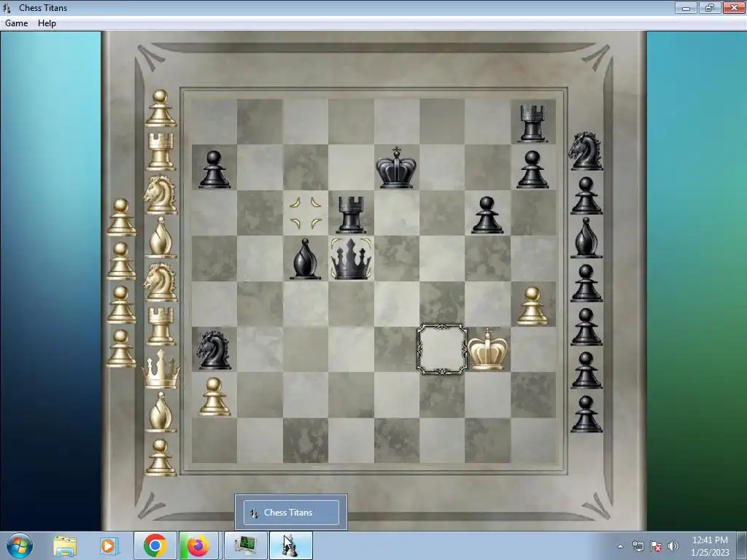Minimize the Chess Titans window
Viewport: 747px width, 560px height.
(686, 7)
